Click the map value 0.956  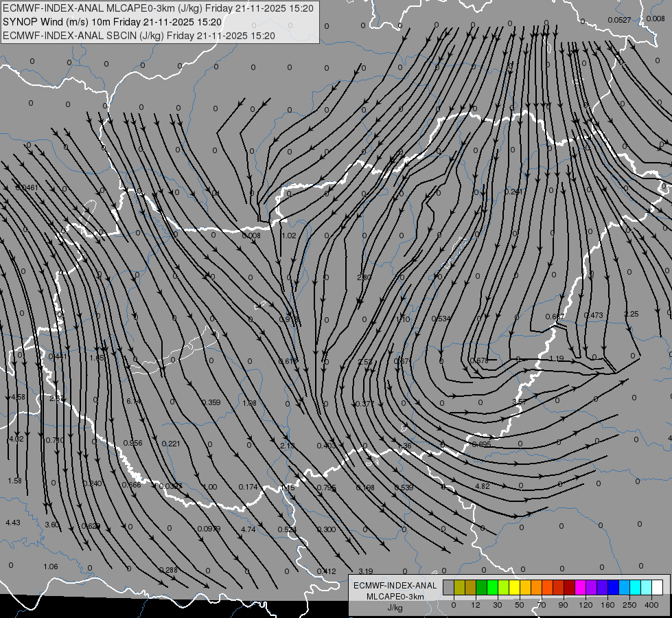pos(132,443)
